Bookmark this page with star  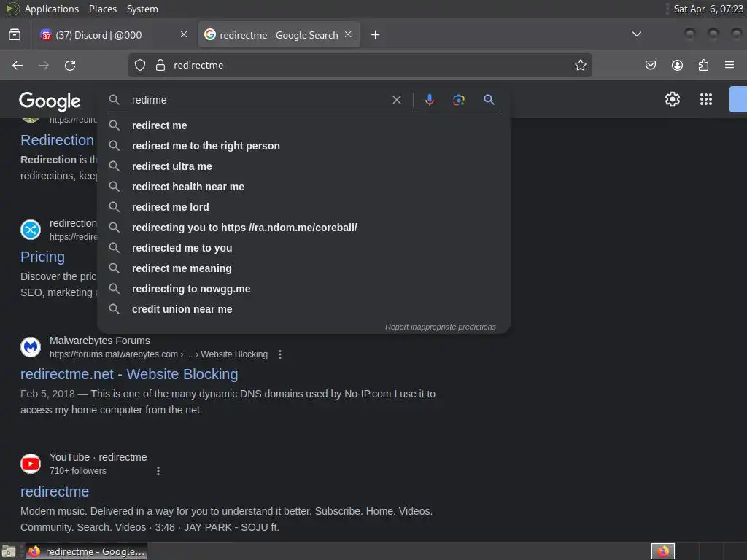click(580, 65)
